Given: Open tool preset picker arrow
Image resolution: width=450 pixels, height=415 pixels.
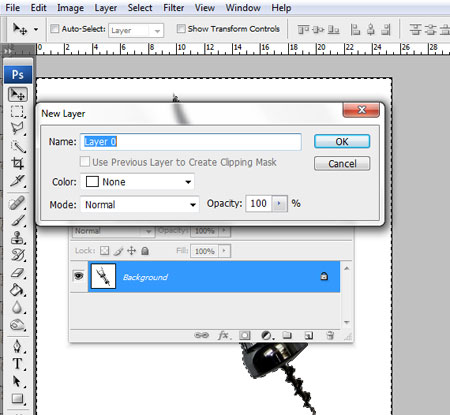Looking at the screenshot, I should [x=36, y=29].
